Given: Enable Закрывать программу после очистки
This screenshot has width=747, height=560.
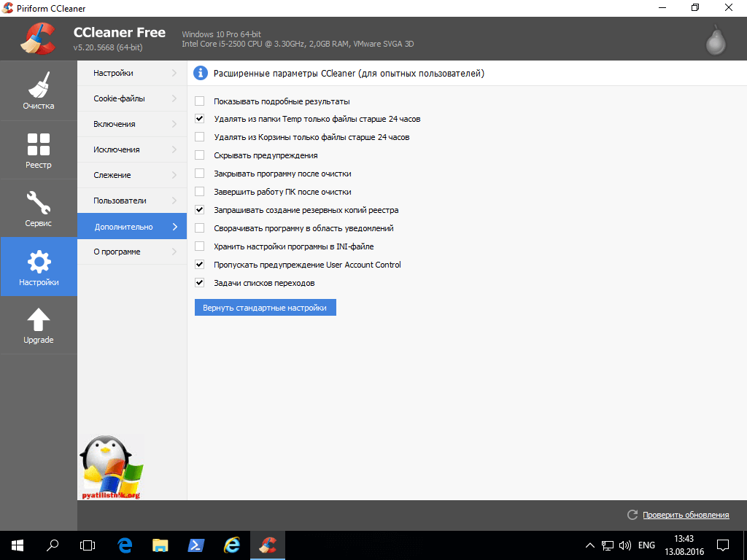Looking at the screenshot, I should click(200, 174).
